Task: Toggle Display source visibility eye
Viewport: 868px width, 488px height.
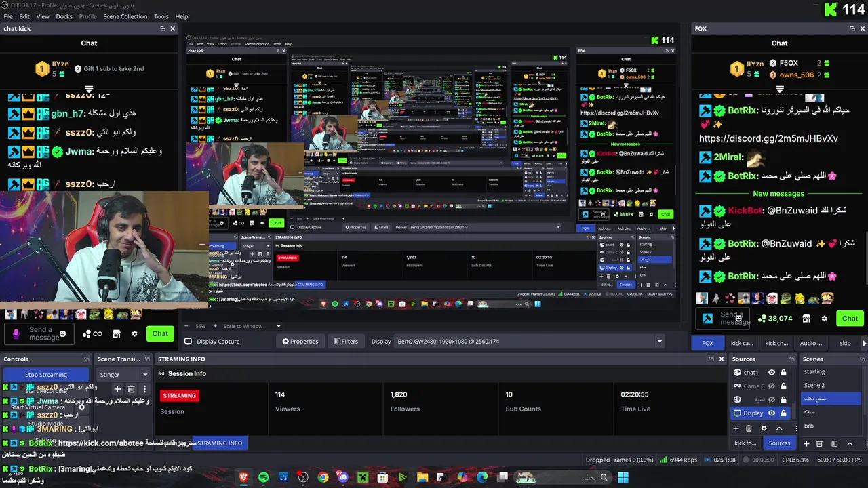Action: tap(771, 413)
